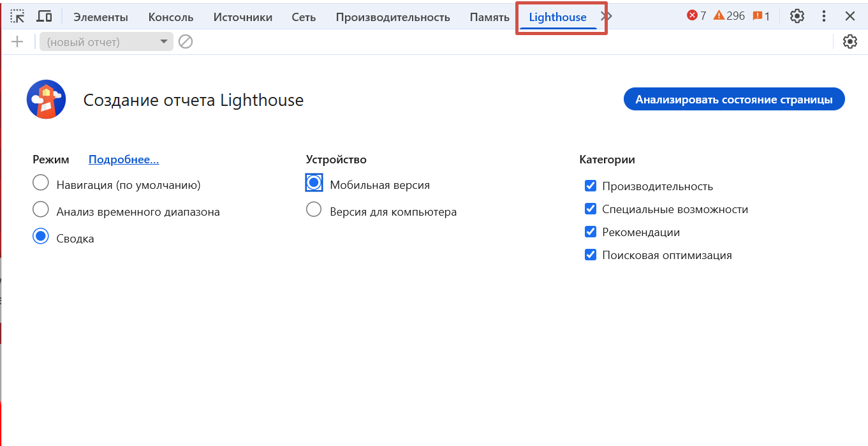The image size is (868, 446).
Task: Click the clear all circle-slash icon
Action: tap(186, 42)
